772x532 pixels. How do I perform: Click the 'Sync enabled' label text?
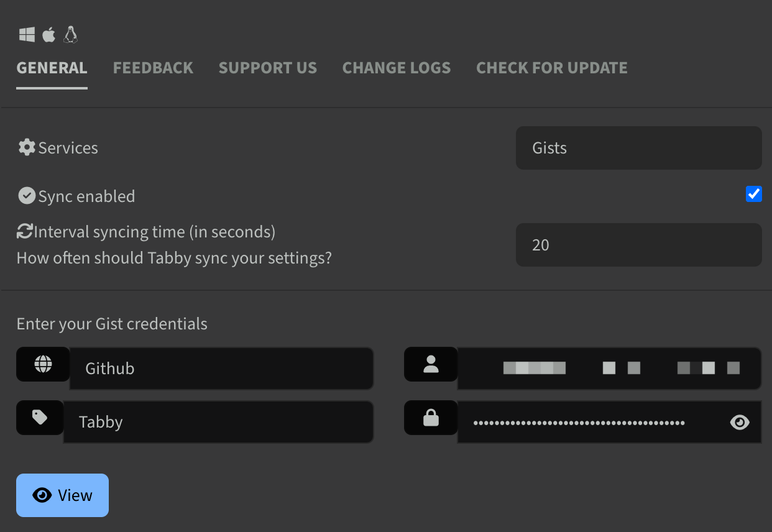[86, 196]
